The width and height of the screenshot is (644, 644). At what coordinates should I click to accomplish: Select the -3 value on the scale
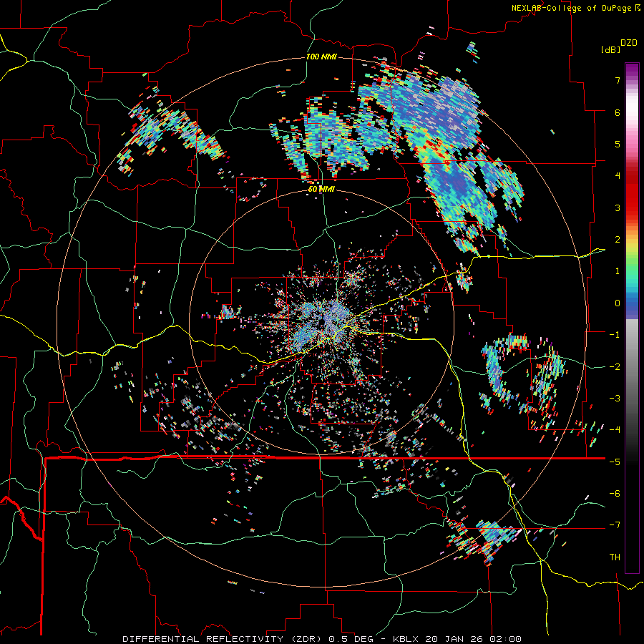pyautogui.click(x=615, y=399)
